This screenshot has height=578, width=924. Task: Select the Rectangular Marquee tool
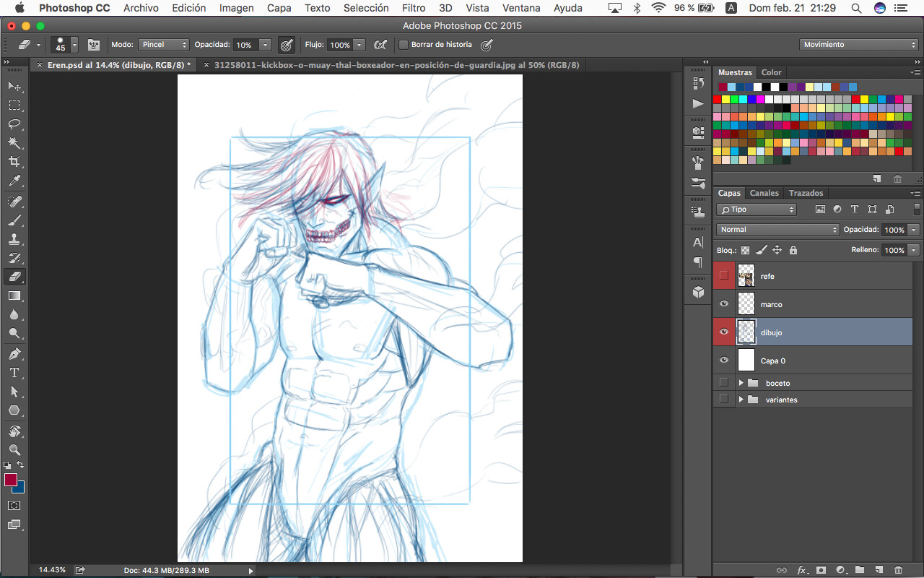(14, 105)
